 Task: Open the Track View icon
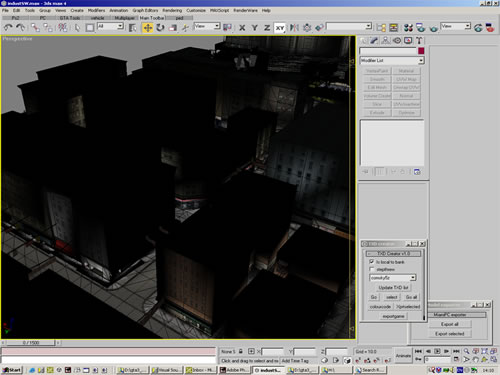coord(381,27)
